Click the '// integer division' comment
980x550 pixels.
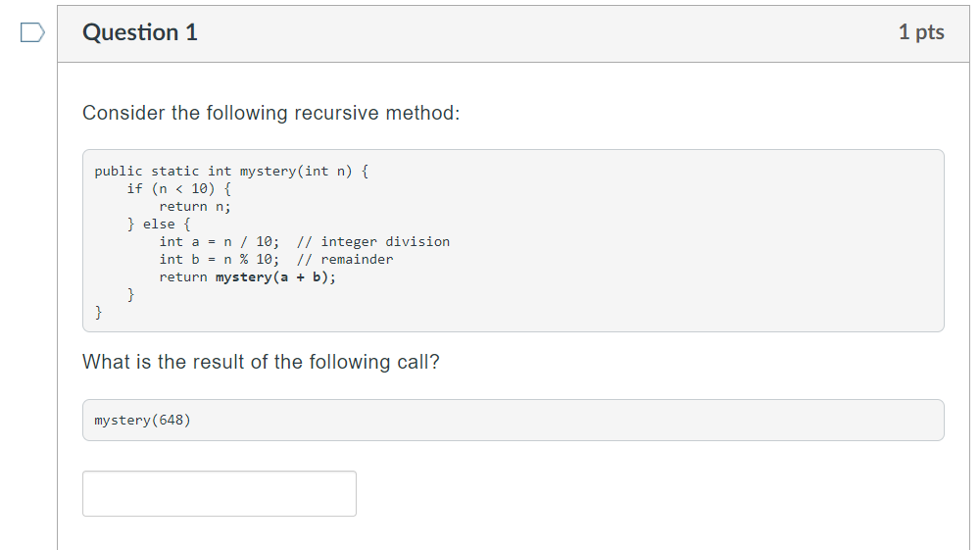coord(373,242)
